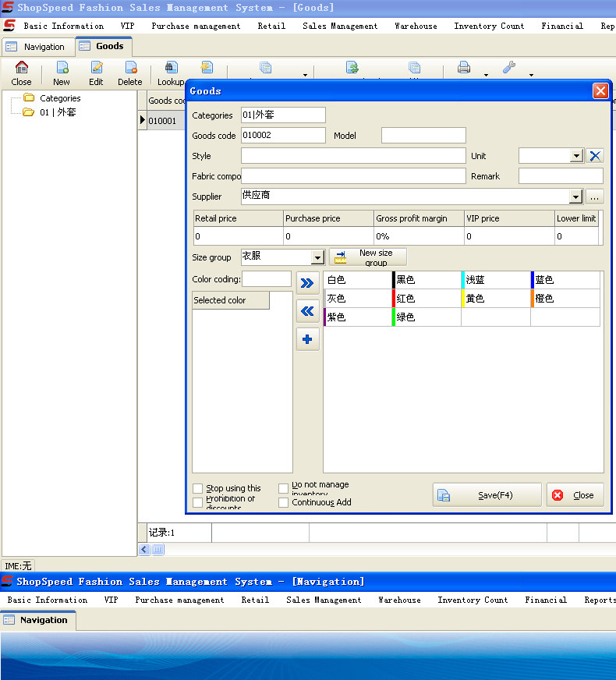Open the Supplier dropdown arrow
This screenshot has height=680, width=616.
click(x=575, y=197)
